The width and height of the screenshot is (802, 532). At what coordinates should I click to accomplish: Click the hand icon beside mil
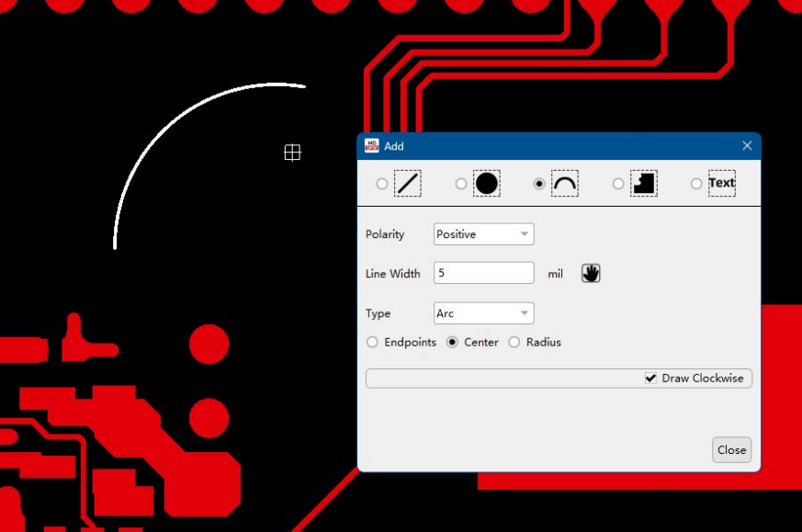coord(591,273)
